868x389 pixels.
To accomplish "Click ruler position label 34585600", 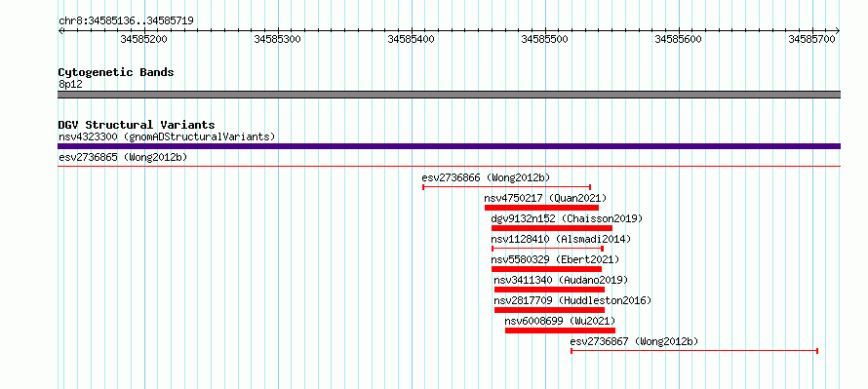I will pos(678,39).
